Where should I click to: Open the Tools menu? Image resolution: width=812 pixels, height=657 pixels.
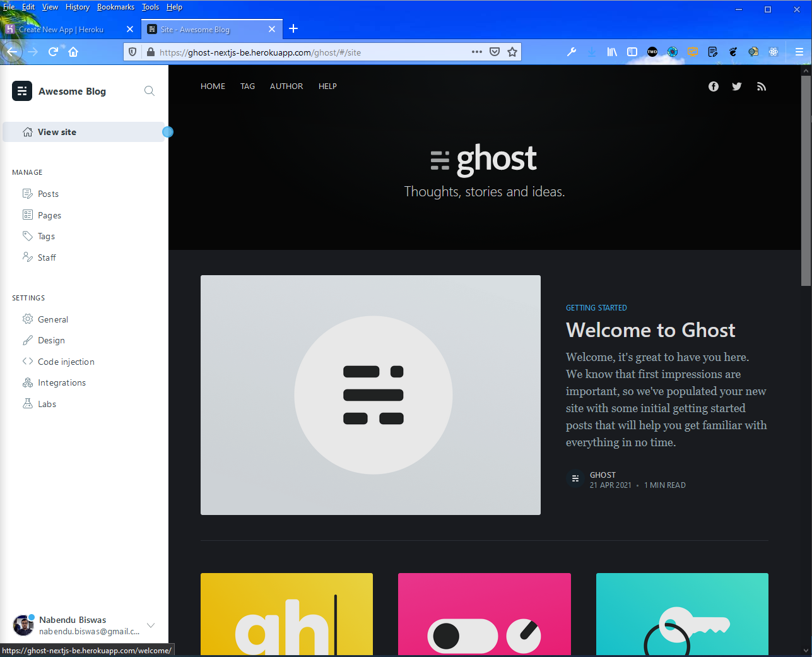point(150,7)
